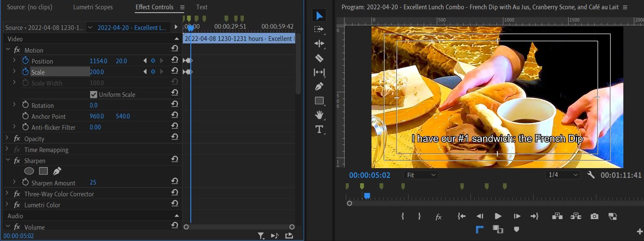
Task: Click the Lift button
Action: [x=557, y=216]
